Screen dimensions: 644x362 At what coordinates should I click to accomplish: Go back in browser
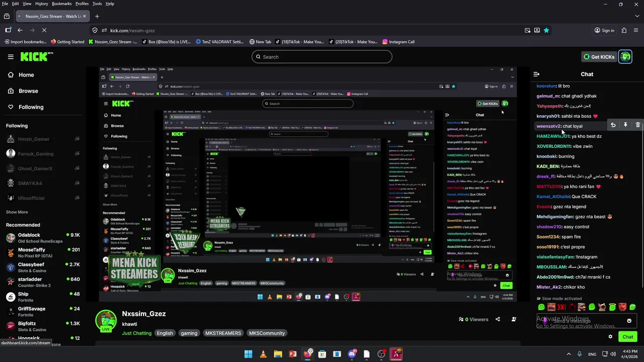tap(20, 30)
